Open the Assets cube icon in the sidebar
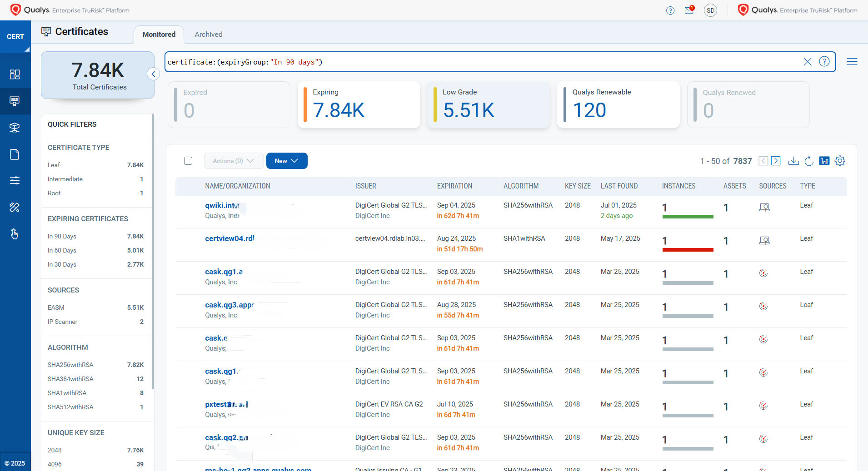Viewport: 868px width, 471px height. click(15, 128)
